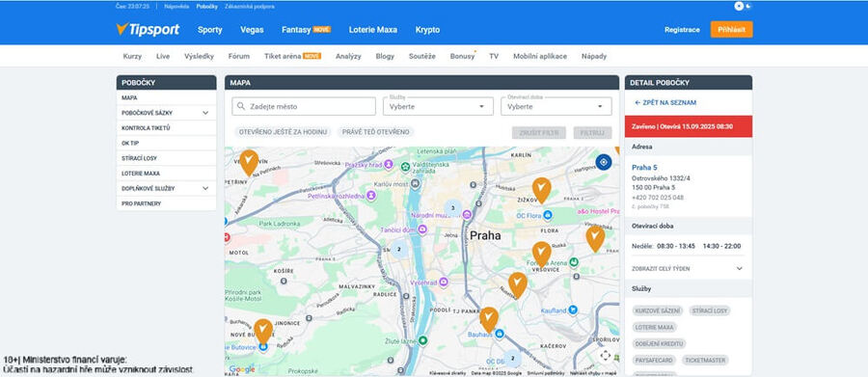Screen dimensions: 868x377
Task: Open the cluster marker showing 3 branches
Action: coord(453,208)
